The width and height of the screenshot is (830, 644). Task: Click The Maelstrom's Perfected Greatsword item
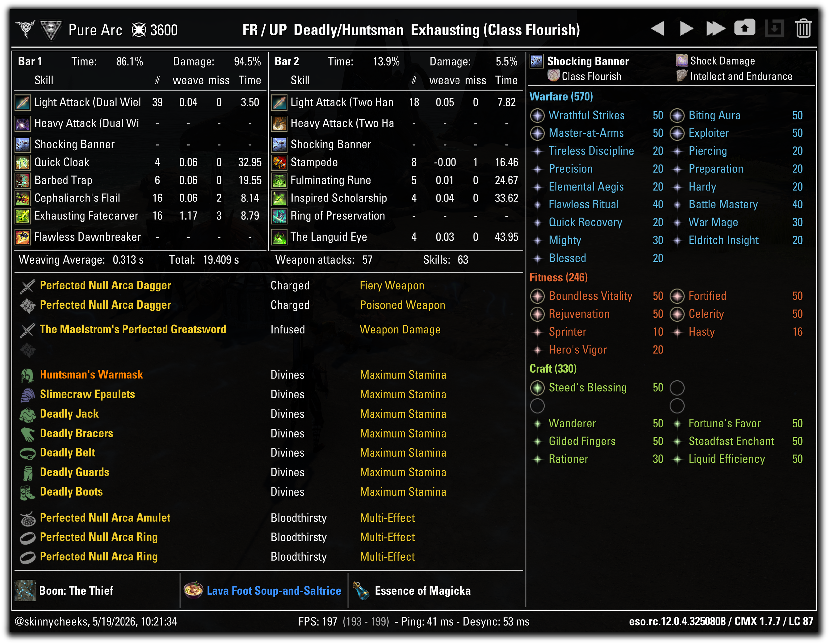coord(133,329)
